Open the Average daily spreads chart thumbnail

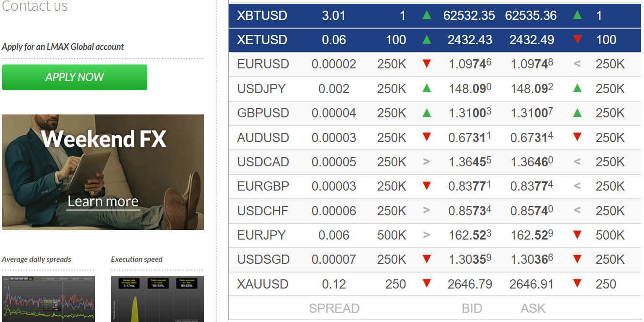click(x=48, y=299)
